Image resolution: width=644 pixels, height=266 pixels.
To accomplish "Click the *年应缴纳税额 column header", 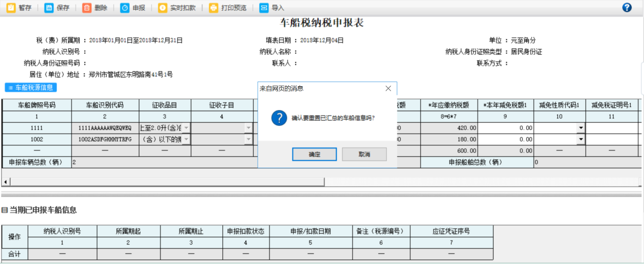I will (x=449, y=105).
